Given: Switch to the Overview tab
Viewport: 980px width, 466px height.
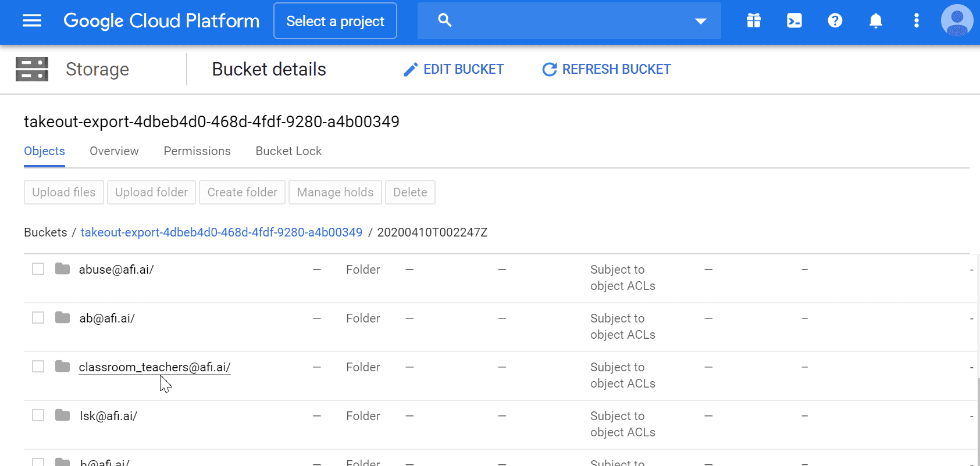Looking at the screenshot, I should [x=114, y=151].
